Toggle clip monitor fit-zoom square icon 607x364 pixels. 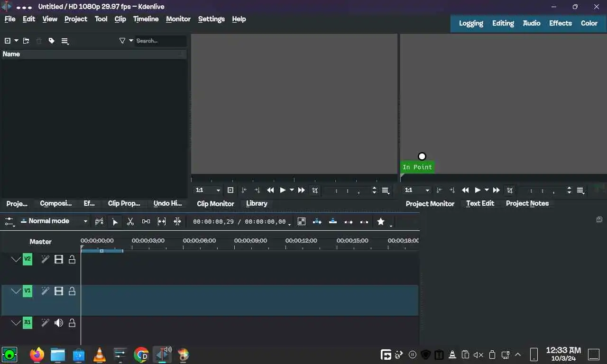point(230,190)
